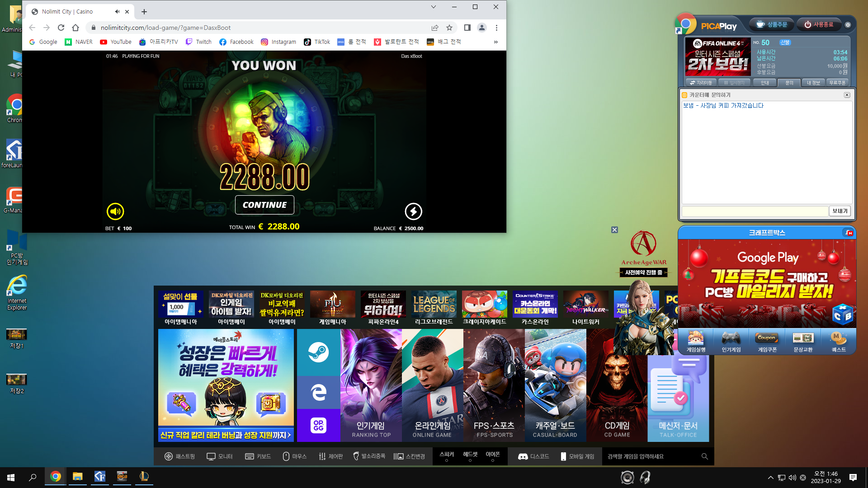Launch Edge from the launcher tile
This screenshot has height=488, width=868.
point(319,392)
